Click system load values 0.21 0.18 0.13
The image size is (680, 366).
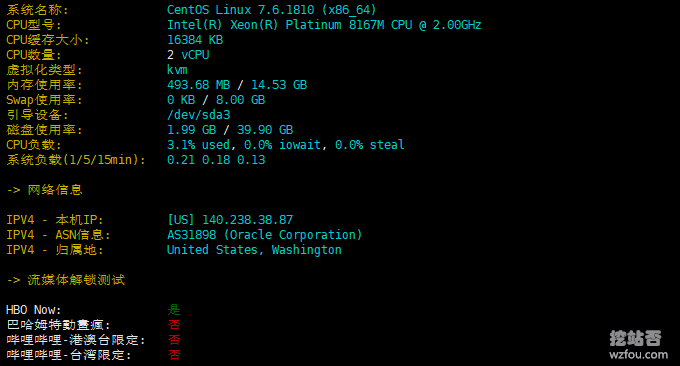click(216, 160)
